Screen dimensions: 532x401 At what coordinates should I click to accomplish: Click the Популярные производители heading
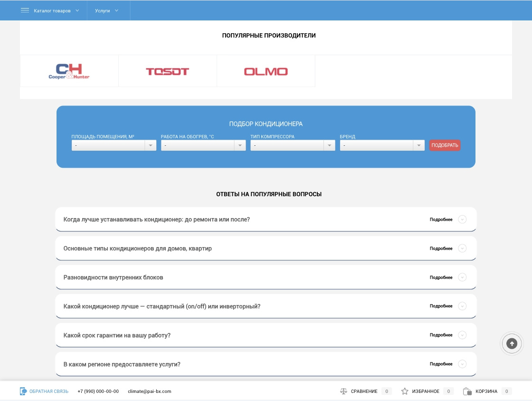click(269, 35)
